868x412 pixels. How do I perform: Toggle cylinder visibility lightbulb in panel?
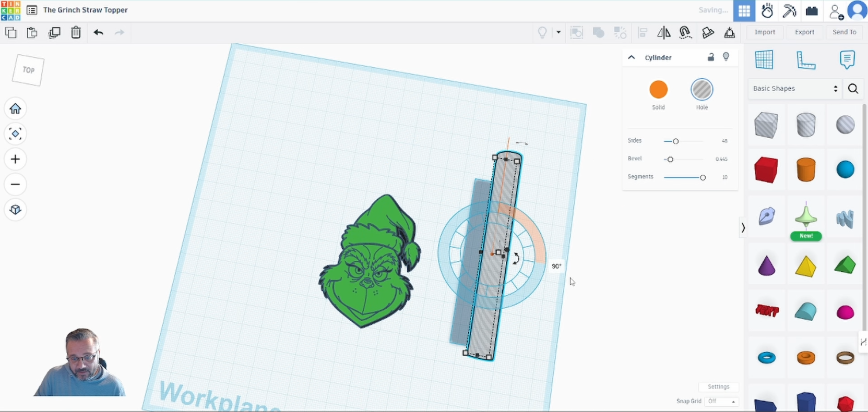point(726,57)
